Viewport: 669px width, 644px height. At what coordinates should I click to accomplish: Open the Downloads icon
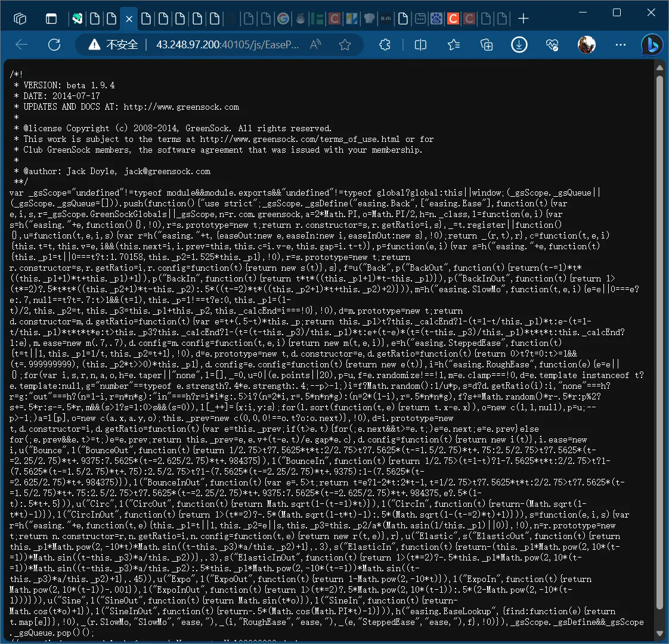pyautogui.click(x=519, y=45)
